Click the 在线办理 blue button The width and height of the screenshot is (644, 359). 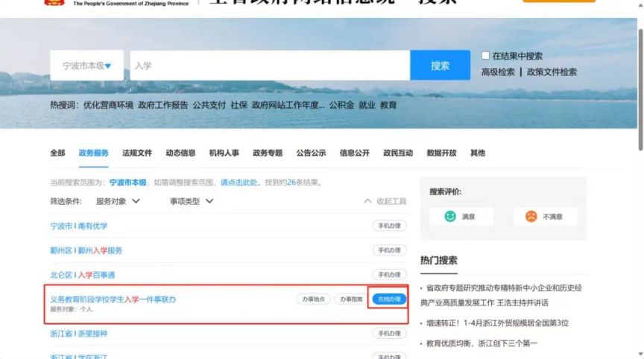click(x=389, y=299)
